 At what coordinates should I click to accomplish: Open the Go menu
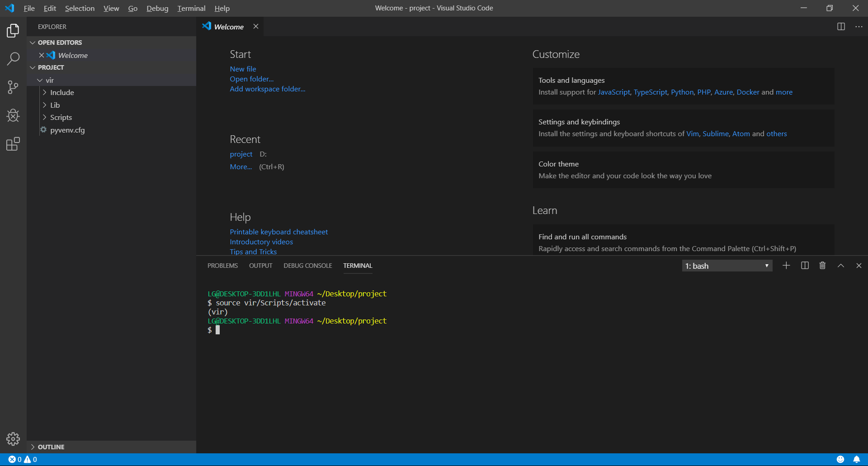[x=132, y=8]
